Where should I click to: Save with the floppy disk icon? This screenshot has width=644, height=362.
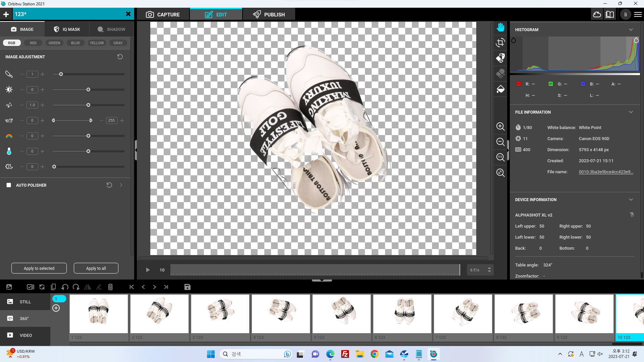(187, 287)
